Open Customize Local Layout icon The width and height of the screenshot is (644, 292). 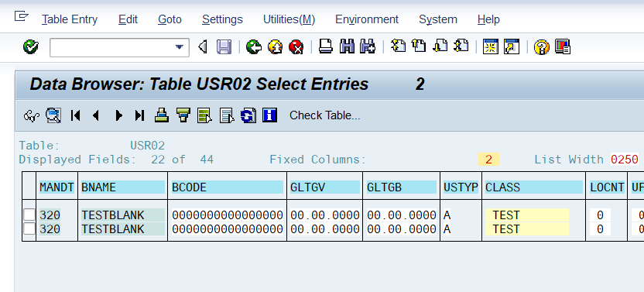click(563, 47)
